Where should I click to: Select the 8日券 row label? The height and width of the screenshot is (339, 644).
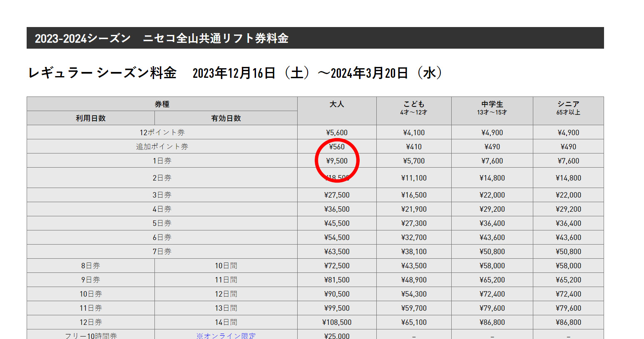pyautogui.click(x=91, y=265)
